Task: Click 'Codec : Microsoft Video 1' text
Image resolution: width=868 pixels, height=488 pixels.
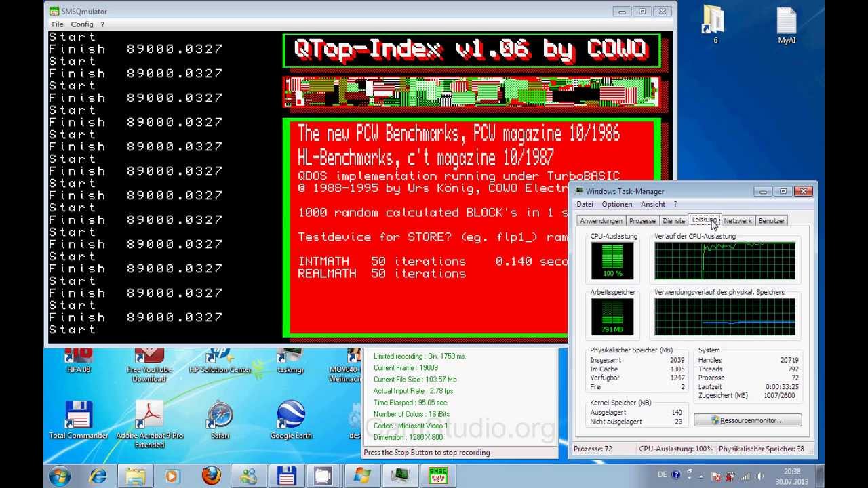Action: [x=410, y=426]
